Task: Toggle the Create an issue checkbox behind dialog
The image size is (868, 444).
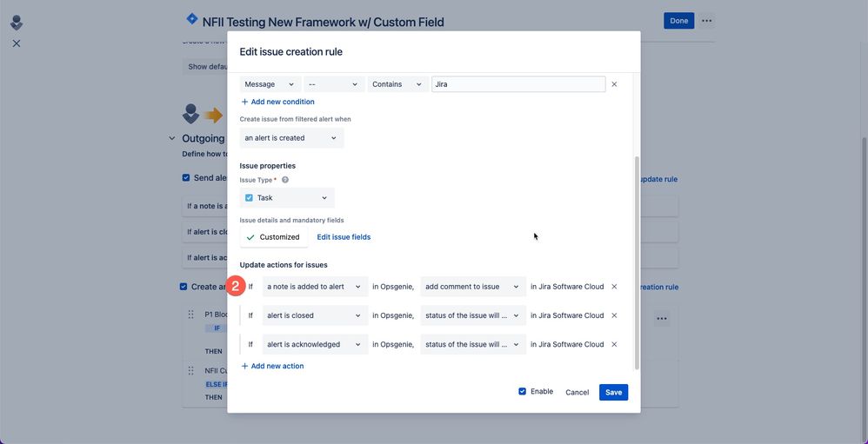Action: (x=184, y=287)
